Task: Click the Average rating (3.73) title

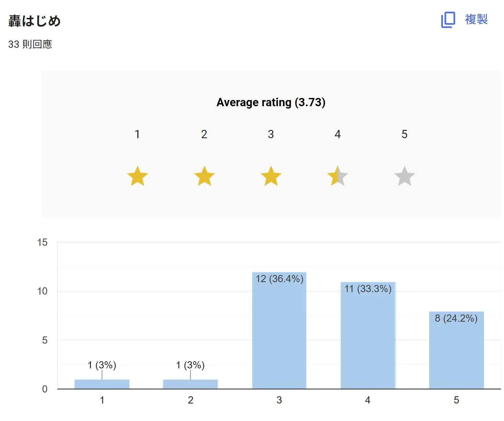Action: (x=271, y=102)
